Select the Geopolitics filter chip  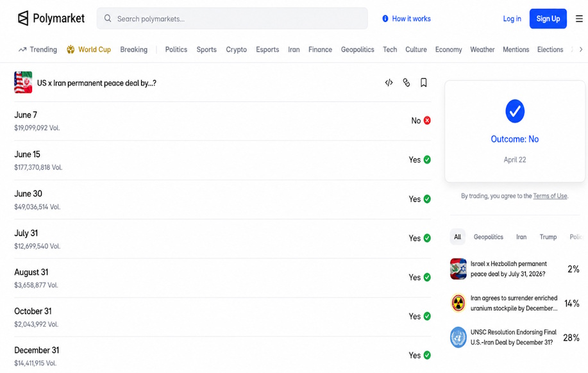point(488,237)
